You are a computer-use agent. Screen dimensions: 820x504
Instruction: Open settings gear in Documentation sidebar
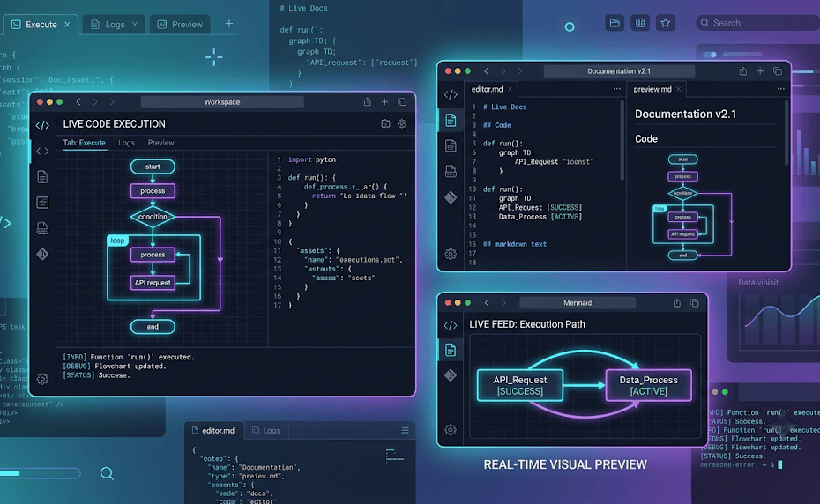point(451,254)
